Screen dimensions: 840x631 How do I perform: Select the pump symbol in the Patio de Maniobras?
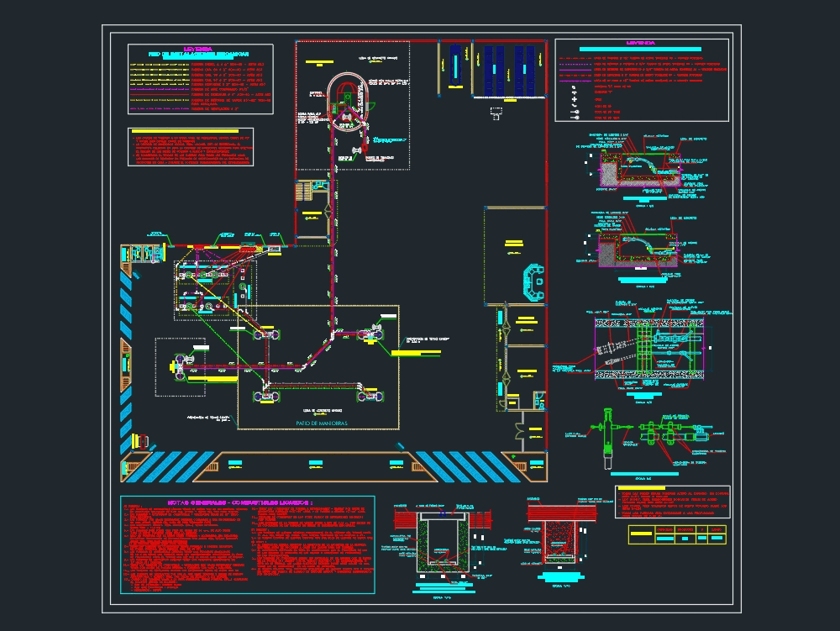[265, 395]
